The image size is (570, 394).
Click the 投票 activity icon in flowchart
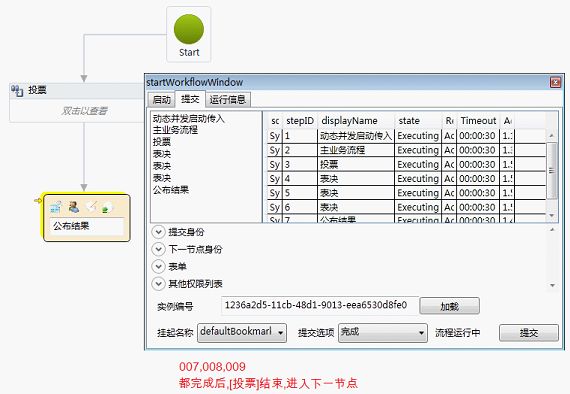point(17,91)
